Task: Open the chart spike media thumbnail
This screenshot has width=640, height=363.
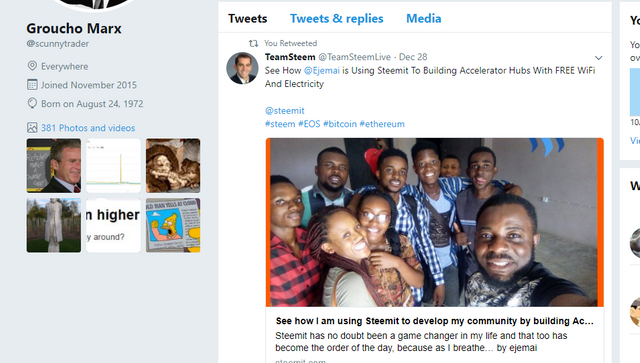Action: pos(113,165)
